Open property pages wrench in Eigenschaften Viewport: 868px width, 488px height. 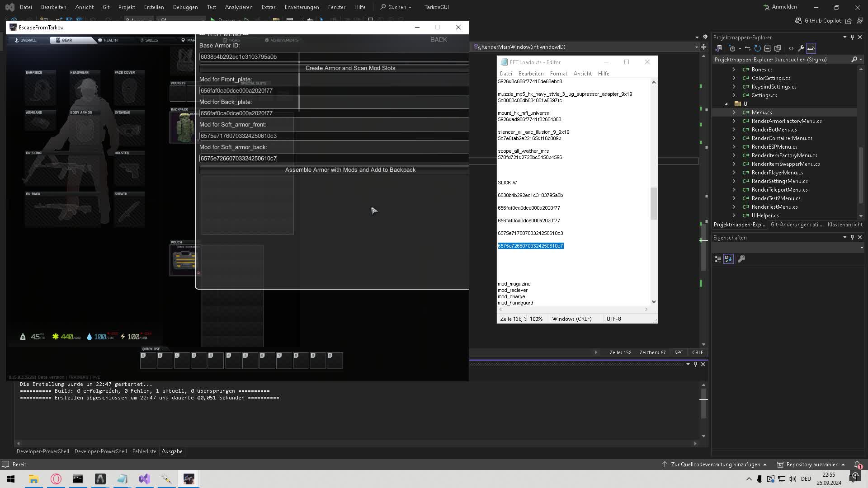click(741, 259)
